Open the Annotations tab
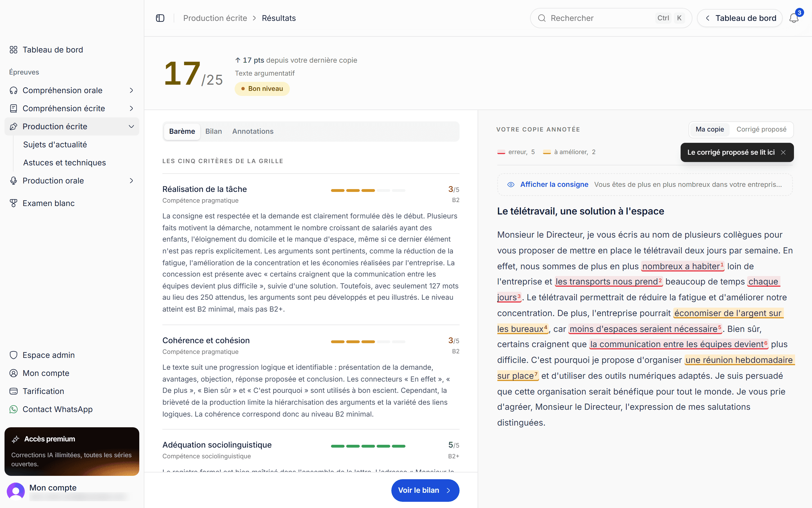This screenshot has height=508, width=812. 253,131
